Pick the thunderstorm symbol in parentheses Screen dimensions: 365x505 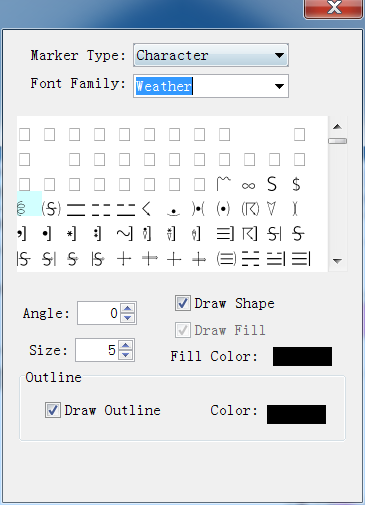[x=250, y=209]
